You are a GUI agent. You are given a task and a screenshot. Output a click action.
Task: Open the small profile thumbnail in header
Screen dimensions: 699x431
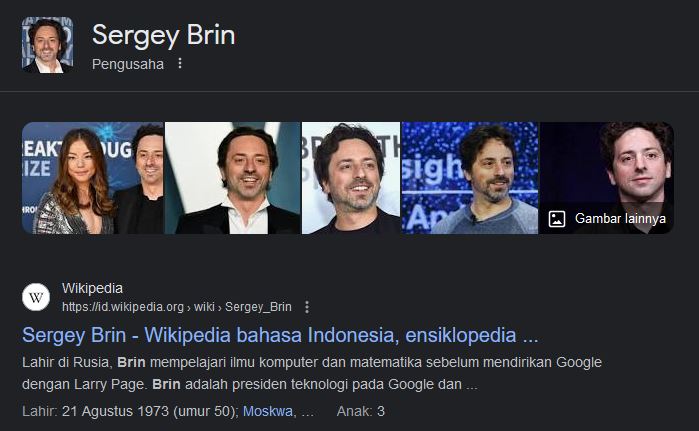[48, 45]
